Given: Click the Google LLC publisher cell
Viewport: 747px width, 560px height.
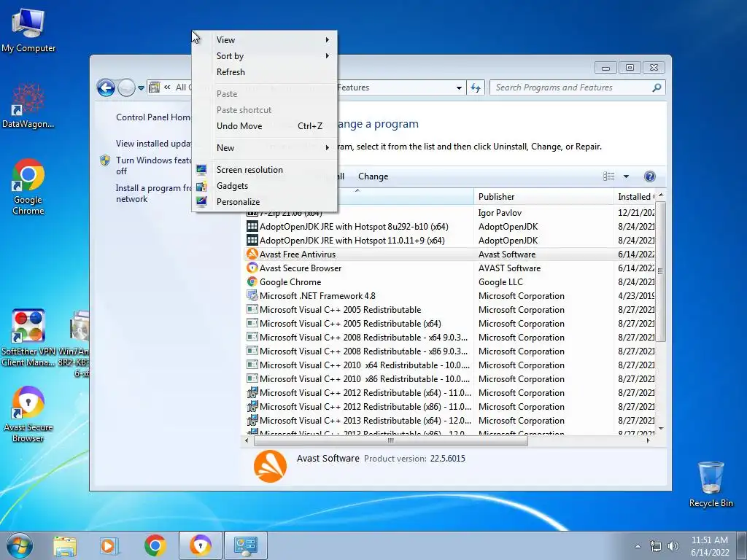Looking at the screenshot, I should pos(500,282).
